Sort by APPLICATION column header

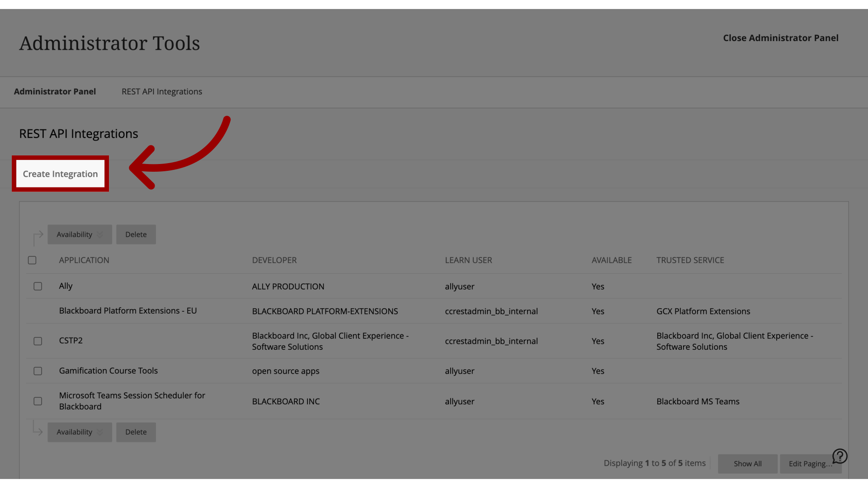84,260
